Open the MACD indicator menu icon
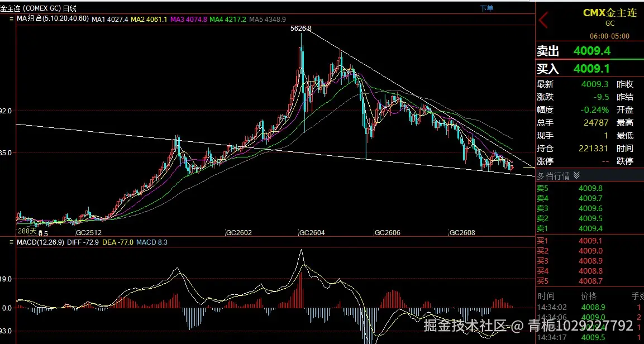The width and height of the screenshot is (644, 344). pos(12,242)
